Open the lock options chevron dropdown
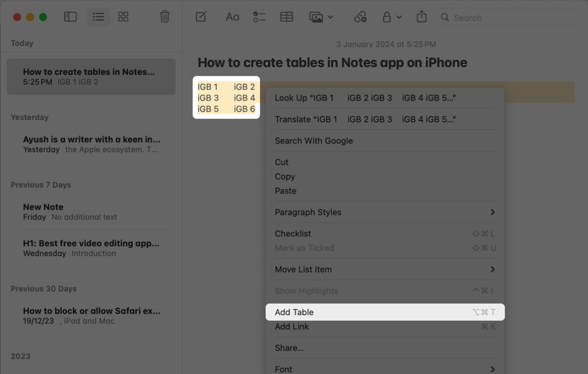588x374 pixels. coord(398,17)
